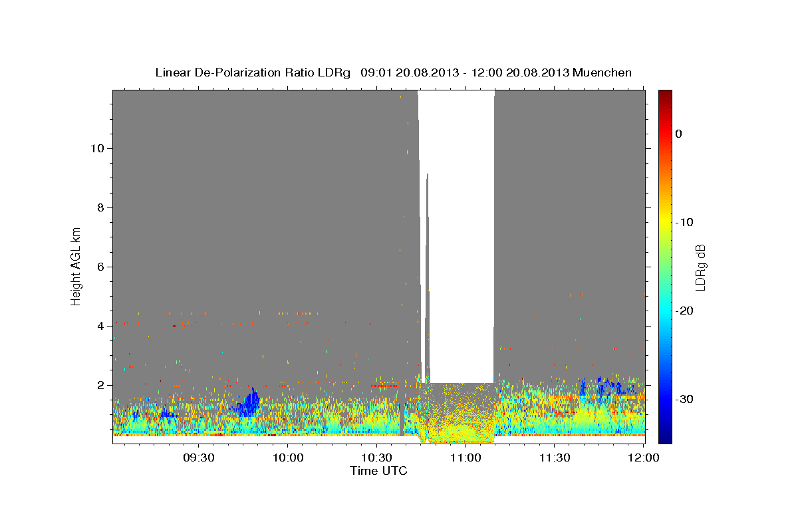Click the colorbar value -20
The image size is (798, 532).
point(683,311)
